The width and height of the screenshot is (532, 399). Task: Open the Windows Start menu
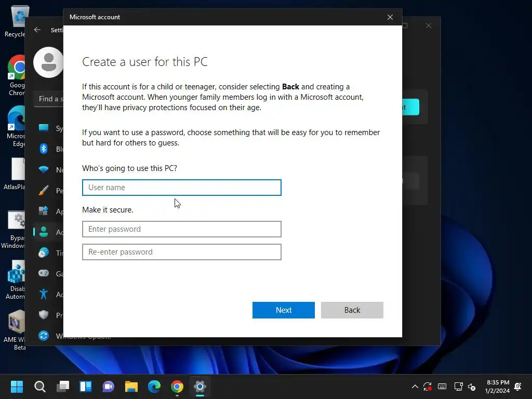(x=17, y=387)
